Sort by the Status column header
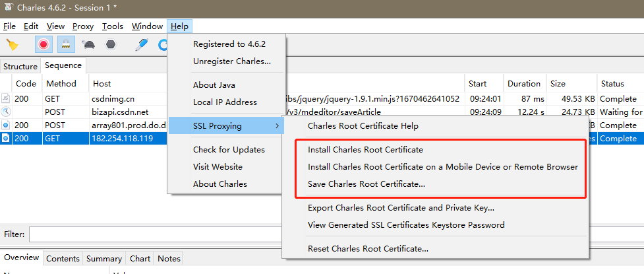Viewport: 644px width, 274px height. point(620,83)
